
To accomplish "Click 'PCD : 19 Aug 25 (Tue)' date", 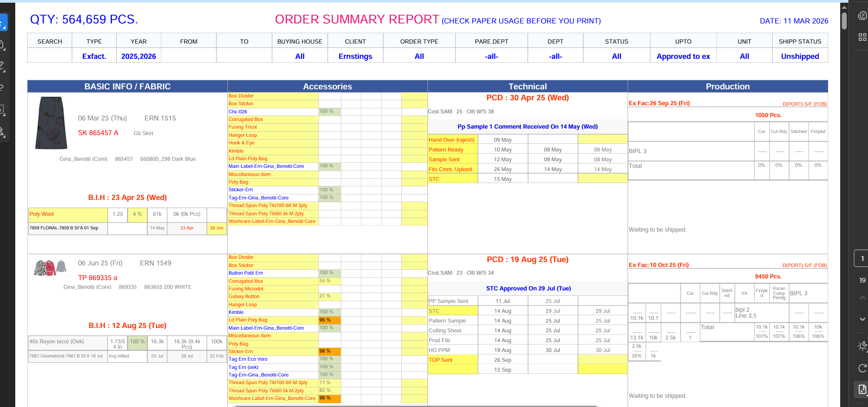I will 528,260.
